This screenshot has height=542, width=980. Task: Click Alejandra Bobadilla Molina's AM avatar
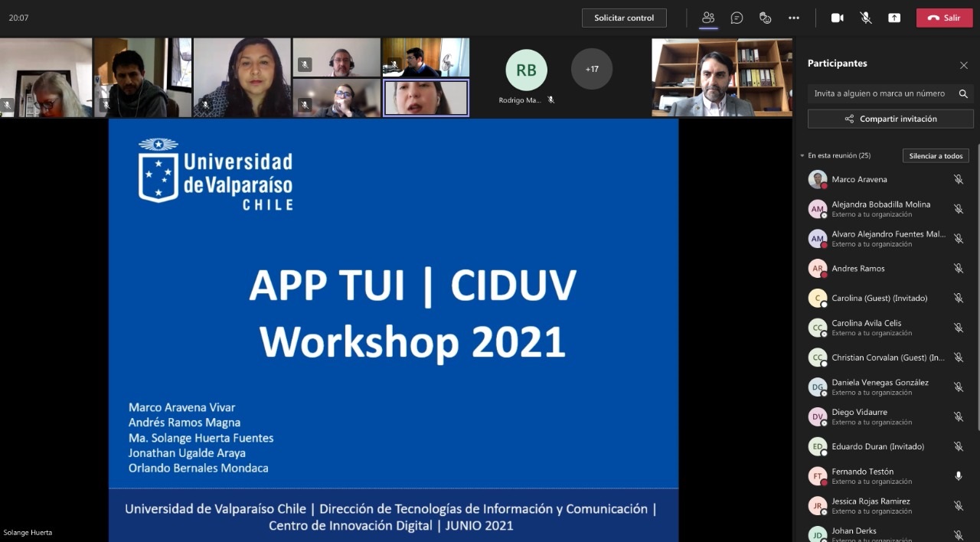point(818,209)
